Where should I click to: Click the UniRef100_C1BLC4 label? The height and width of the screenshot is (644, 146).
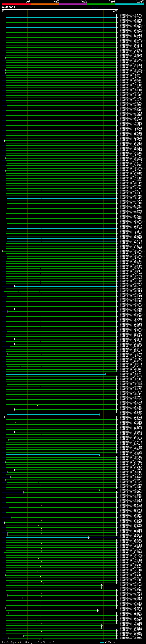131,65
